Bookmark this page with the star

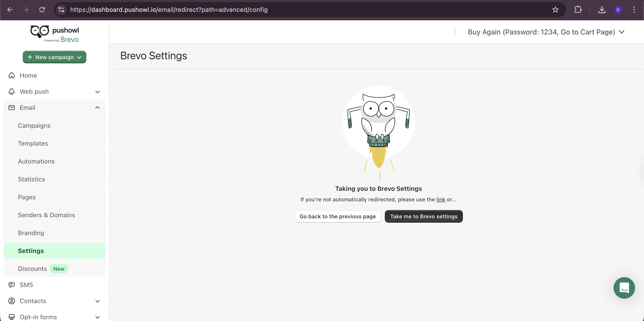click(x=555, y=10)
